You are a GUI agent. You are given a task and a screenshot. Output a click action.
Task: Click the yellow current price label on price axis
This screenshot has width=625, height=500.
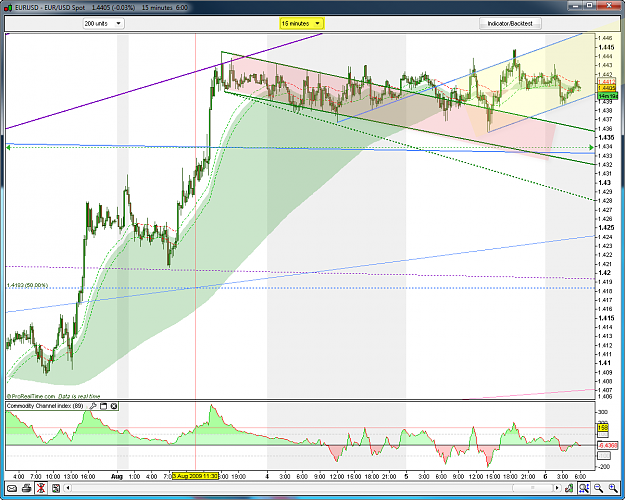pyautogui.click(x=607, y=88)
